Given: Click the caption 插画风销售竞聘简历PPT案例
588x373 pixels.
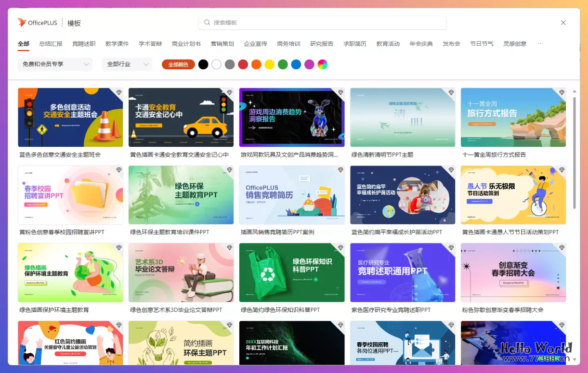Looking at the screenshot, I should [277, 232].
